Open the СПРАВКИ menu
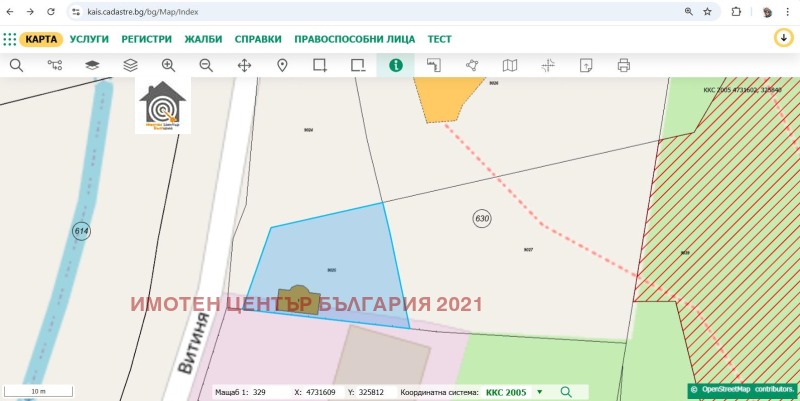The height and width of the screenshot is (401, 800). click(x=258, y=39)
